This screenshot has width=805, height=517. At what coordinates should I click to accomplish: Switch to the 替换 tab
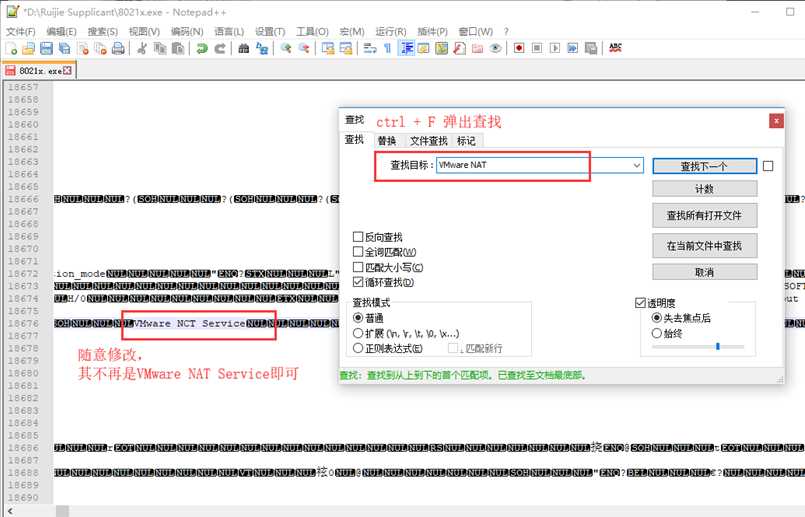point(386,141)
